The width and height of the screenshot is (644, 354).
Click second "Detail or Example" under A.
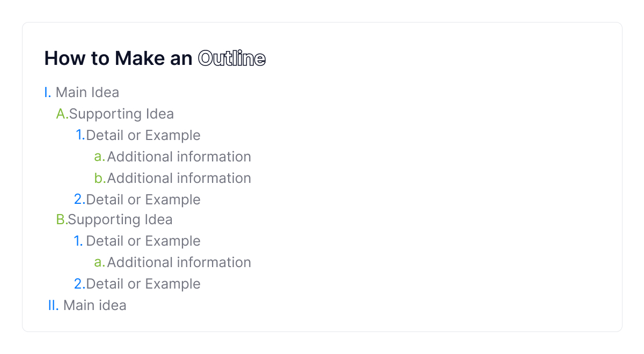(143, 200)
